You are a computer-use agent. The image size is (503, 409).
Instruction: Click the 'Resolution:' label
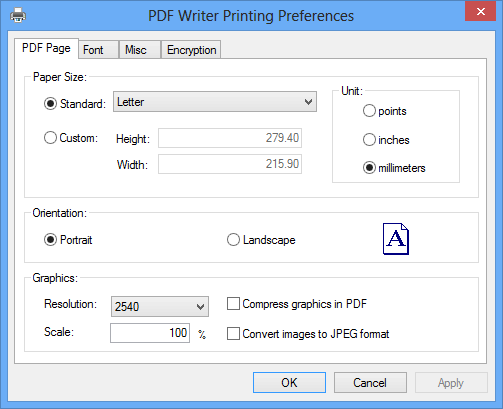pyautogui.click(x=70, y=304)
